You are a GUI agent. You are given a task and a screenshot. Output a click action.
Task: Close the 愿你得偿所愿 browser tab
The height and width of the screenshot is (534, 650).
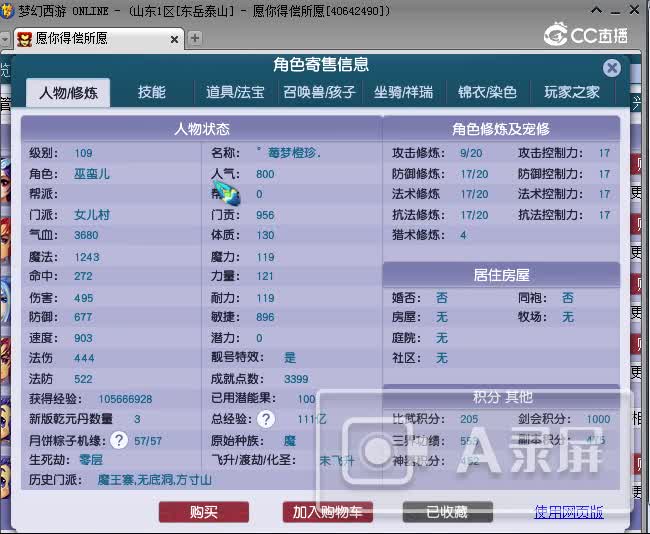pyautogui.click(x=175, y=39)
